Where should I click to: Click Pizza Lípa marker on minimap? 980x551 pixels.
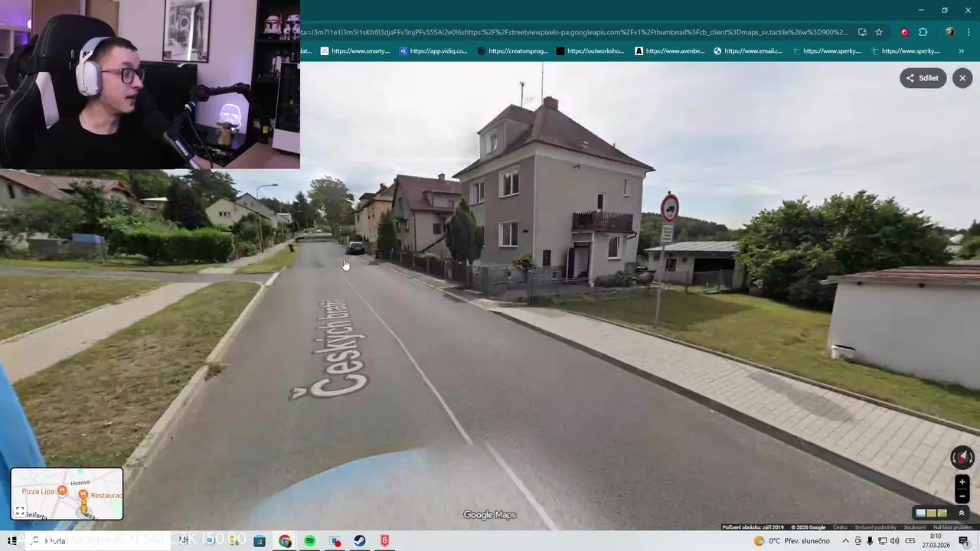[60, 491]
